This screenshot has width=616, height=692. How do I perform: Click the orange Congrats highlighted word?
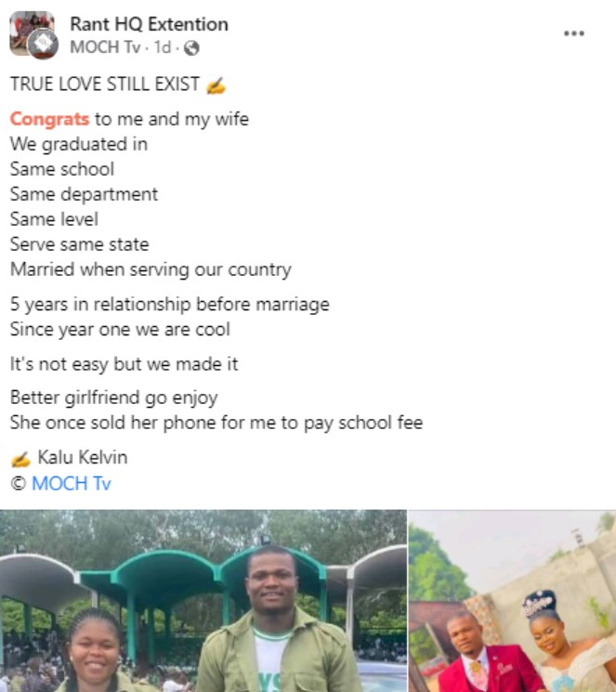click(x=49, y=119)
